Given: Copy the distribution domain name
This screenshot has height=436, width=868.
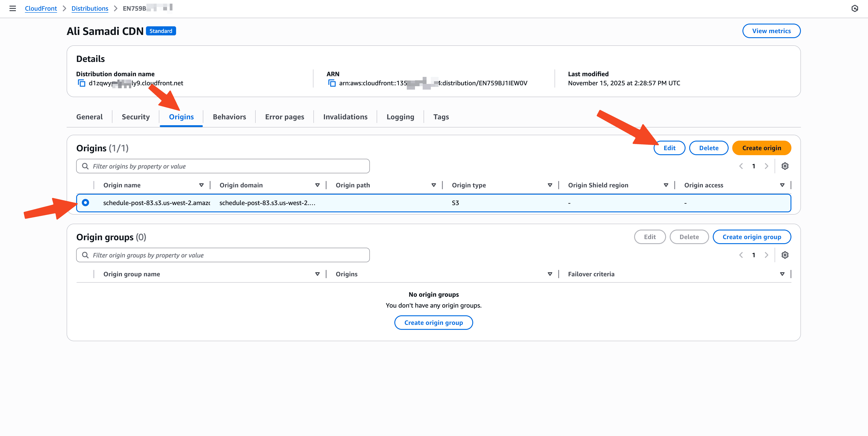Looking at the screenshot, I should (82, 83).
